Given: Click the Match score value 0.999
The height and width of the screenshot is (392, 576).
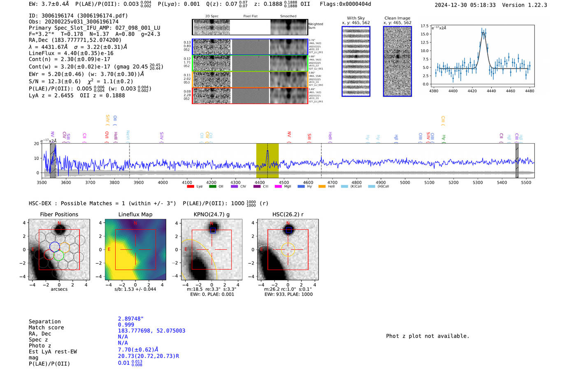Looking at the screenshot, I should (126, 325).
